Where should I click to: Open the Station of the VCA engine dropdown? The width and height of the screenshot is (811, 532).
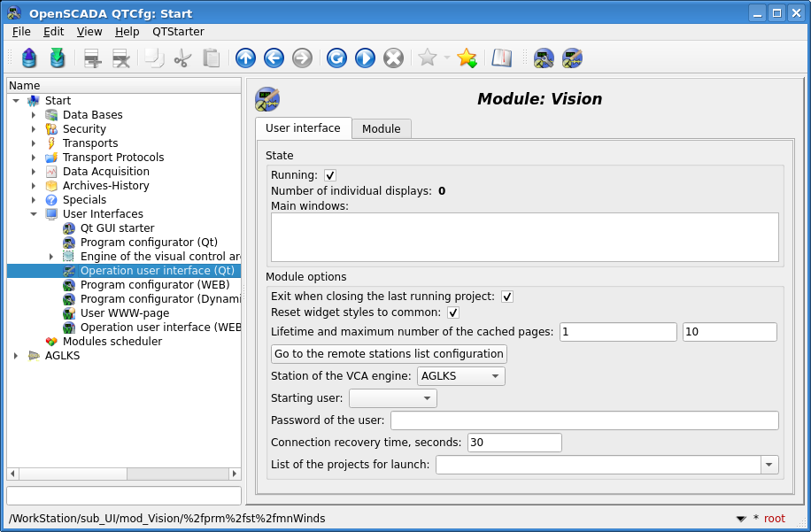point(460,376)
